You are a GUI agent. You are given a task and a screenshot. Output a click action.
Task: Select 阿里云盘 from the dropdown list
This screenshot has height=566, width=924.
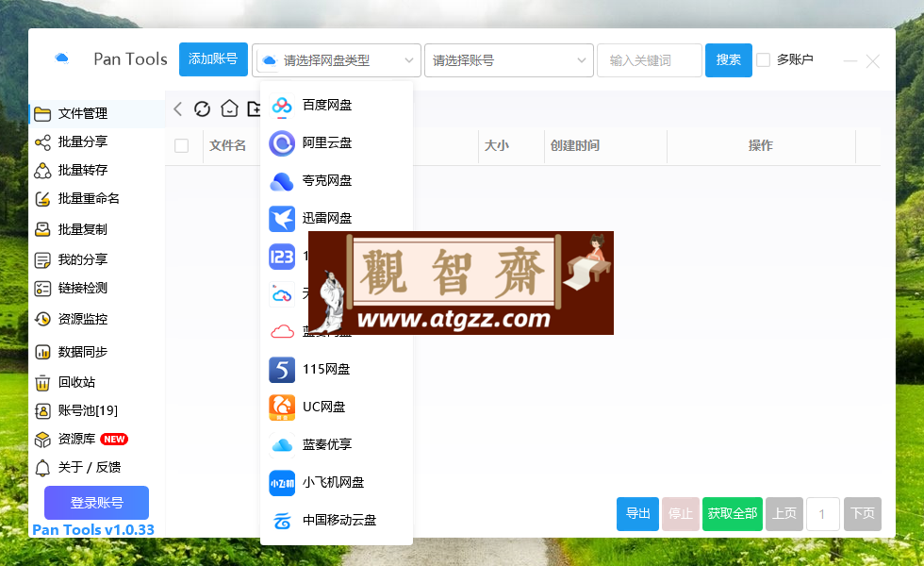(337, 142)
